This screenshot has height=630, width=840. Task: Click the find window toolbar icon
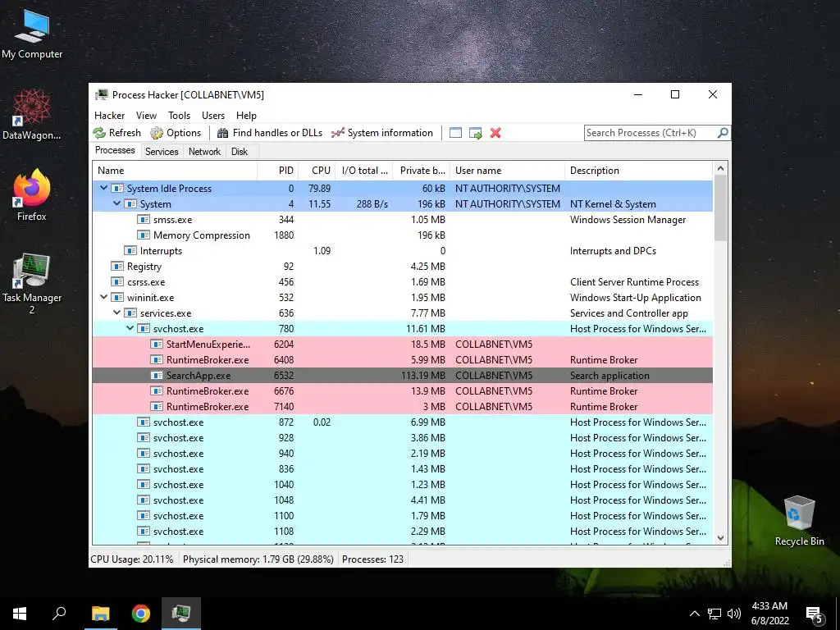[x=455, y=133]
